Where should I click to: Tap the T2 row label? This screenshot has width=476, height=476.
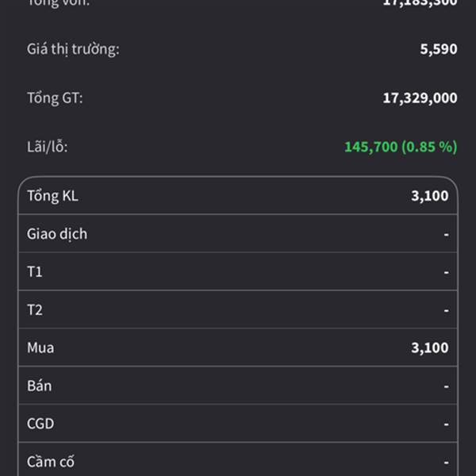pyautogui.click(x=35, y=310)
